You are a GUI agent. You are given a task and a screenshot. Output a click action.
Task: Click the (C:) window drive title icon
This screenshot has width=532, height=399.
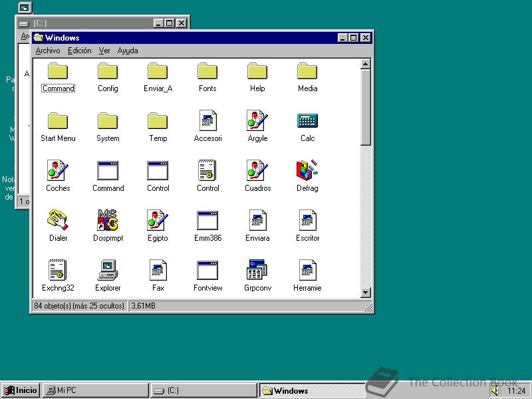click(x=24, y=23)
